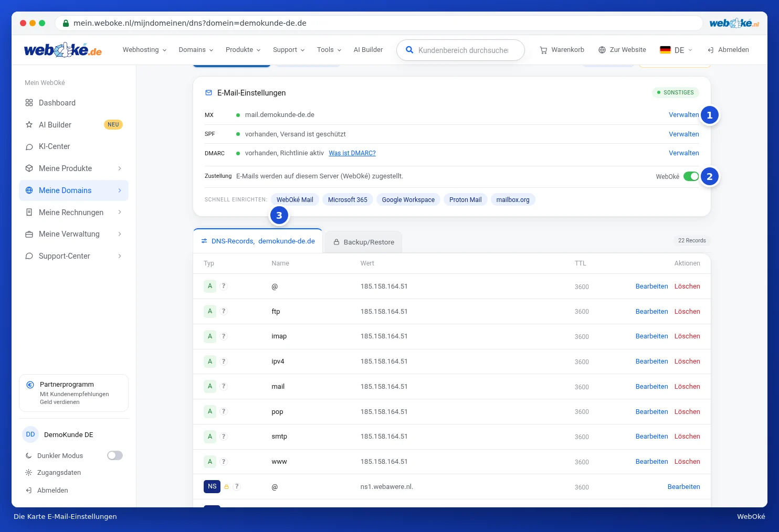Open the Produkte dropdown menu
Image resolution: width=779 pixels, height=532 pixels.
click(x=243, y=50)
